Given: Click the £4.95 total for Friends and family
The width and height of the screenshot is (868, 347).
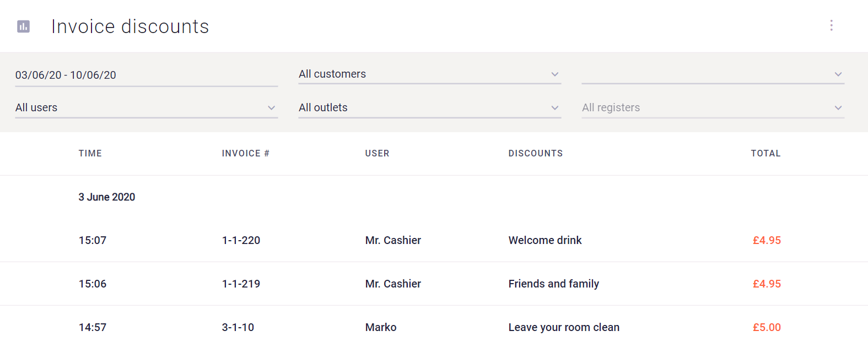Looking at the screenshot, I should coord(767,284).
